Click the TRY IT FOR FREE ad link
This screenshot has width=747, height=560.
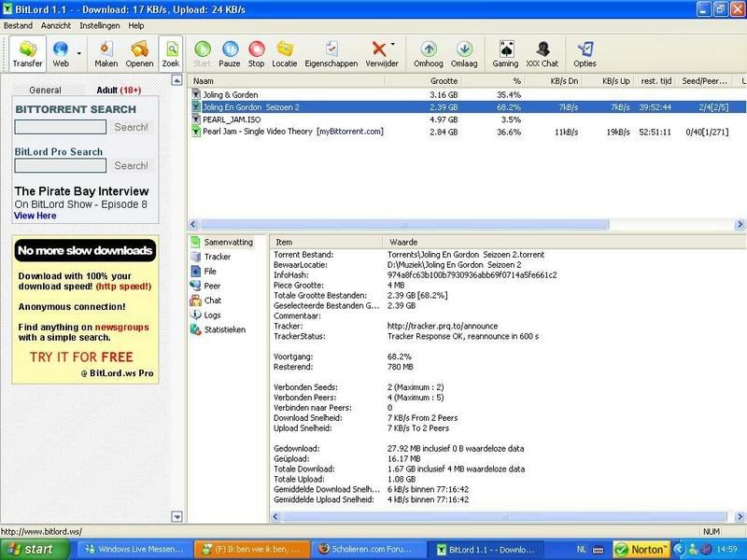point(81,357)
